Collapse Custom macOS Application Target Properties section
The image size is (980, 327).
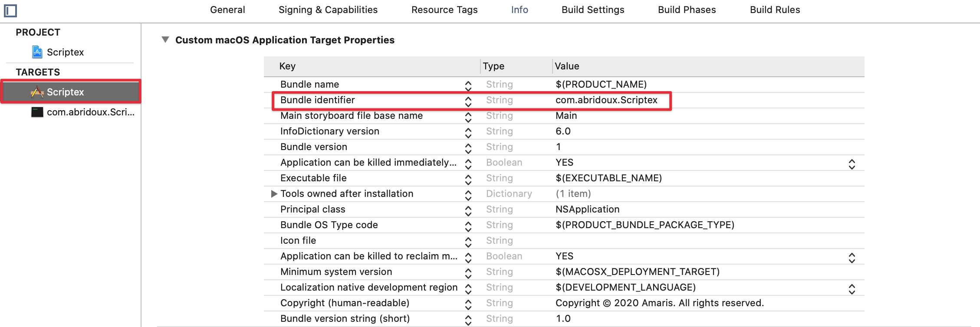click(x=165, y=40)
